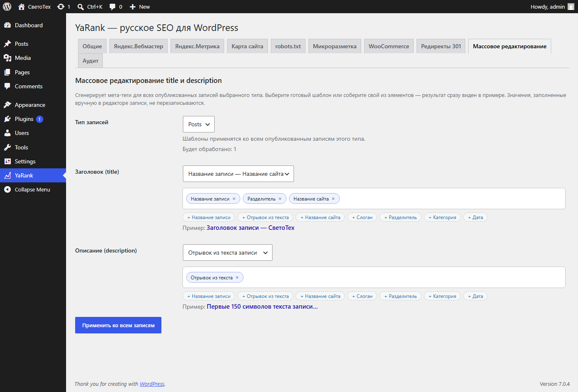This screenshot has width=578, height=392.
Task: Open the 'Отрывок из текста записи' description dropdown
Action: [x=227, y=253]
